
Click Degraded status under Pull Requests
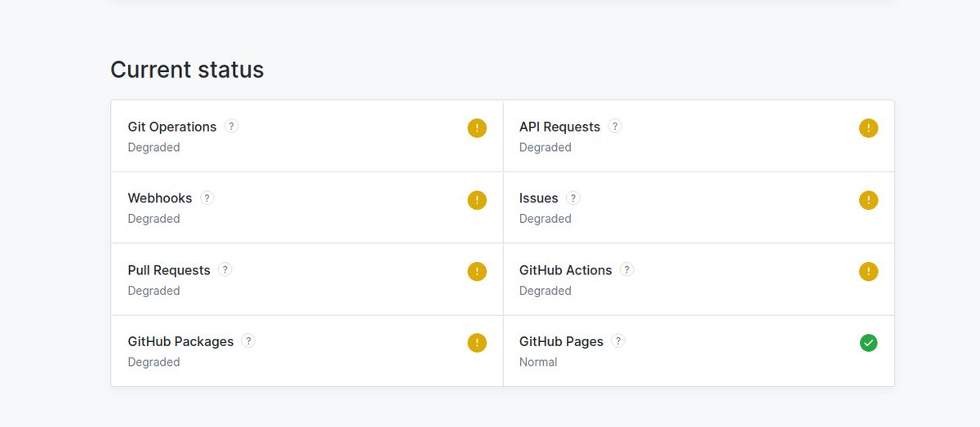tap(154, 291)
